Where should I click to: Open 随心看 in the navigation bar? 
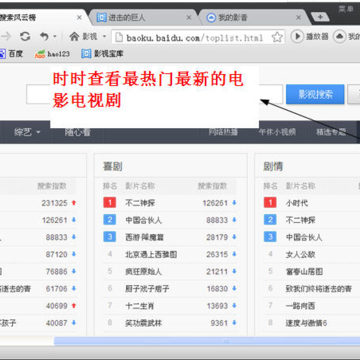78,132
